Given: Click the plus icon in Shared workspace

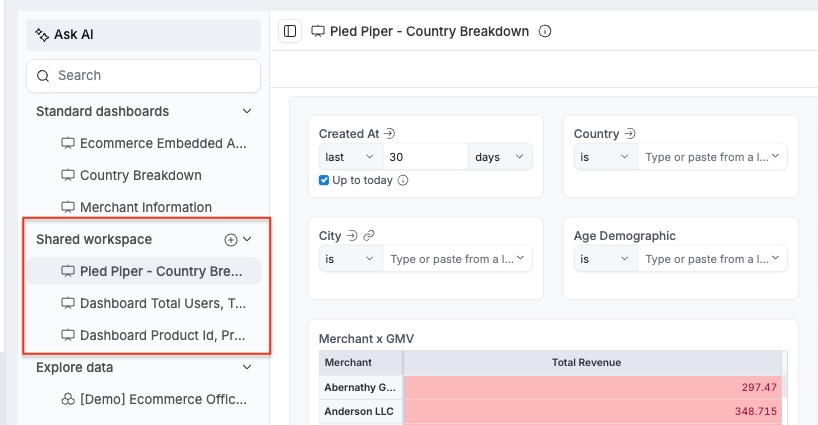Looking at the screenshot, I should pyautogui.click(x=230, y=240).
